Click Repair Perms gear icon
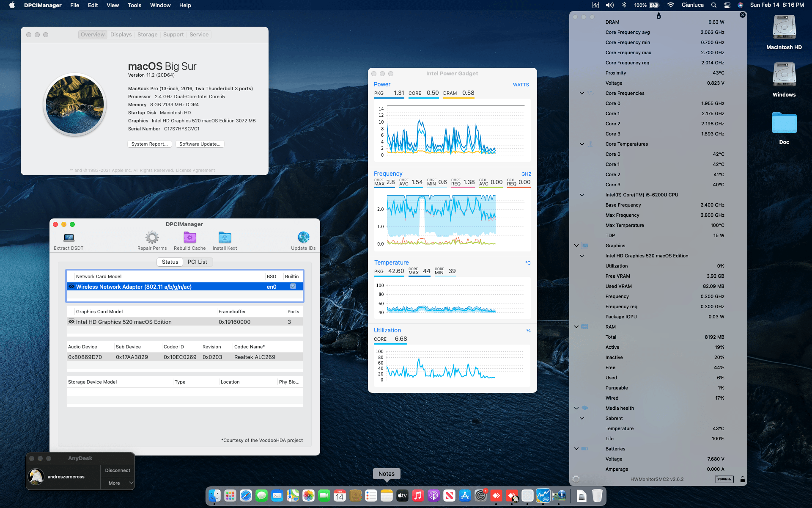The width and height of the screenshot is (812, 508). [x=152, y=237]
